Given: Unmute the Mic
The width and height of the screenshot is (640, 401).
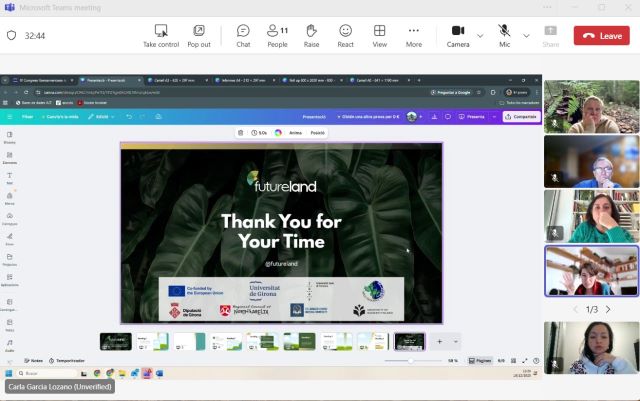Looking at the screenshot, I should coord(504,36).
